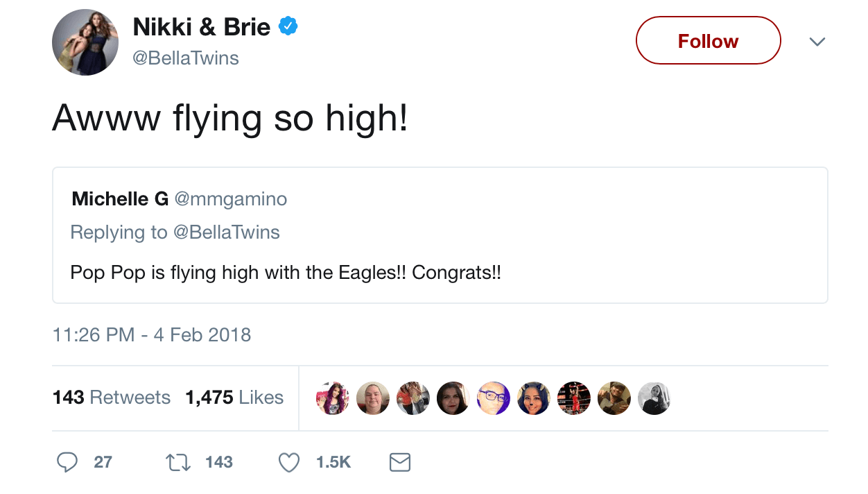Screen dimensions: 868x494
Task: Click the last grayscale liker avatar
Action: (x=654, y=398)
